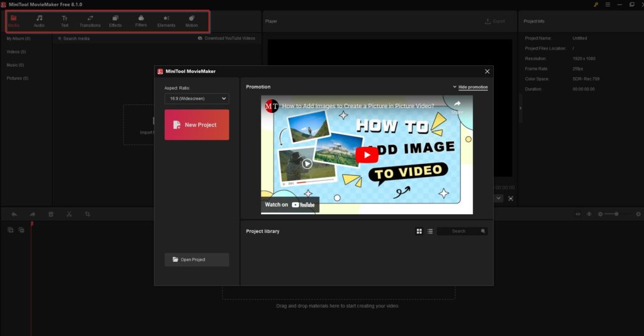
Task: Click the second track icon beside add track
Action: (x=21, y=230)
